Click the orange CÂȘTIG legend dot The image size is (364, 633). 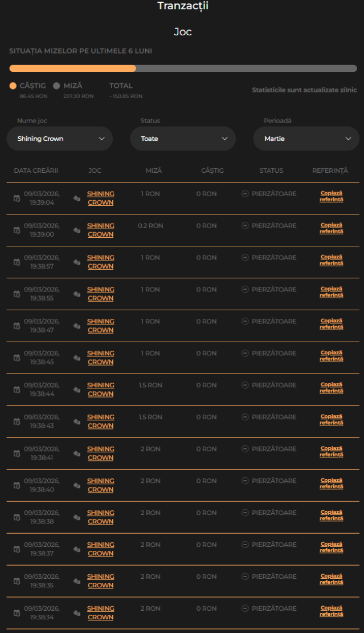(13, 86)
